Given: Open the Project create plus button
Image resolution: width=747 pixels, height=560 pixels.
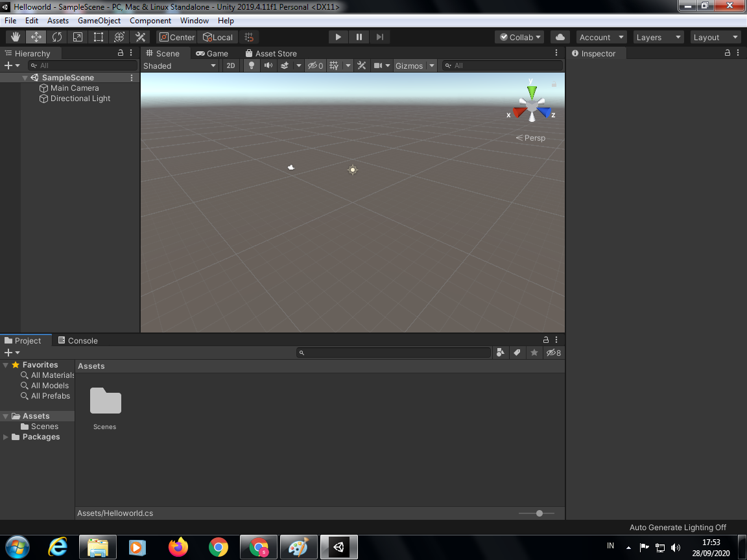Looking at the screenshot, I should pyautogui.click(x=12, y=353).
